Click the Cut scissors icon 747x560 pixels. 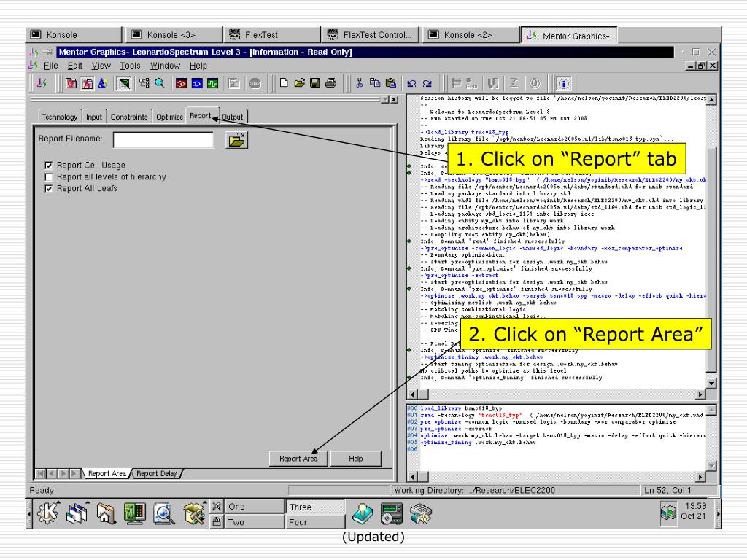[359, 83]
